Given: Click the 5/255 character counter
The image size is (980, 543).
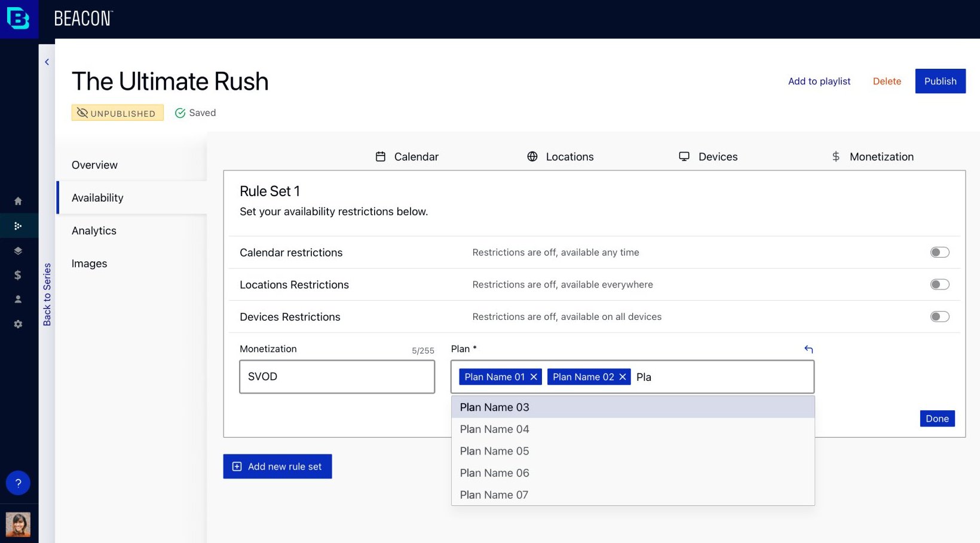Looking at the screenshot, I should [x=423, y=351].
